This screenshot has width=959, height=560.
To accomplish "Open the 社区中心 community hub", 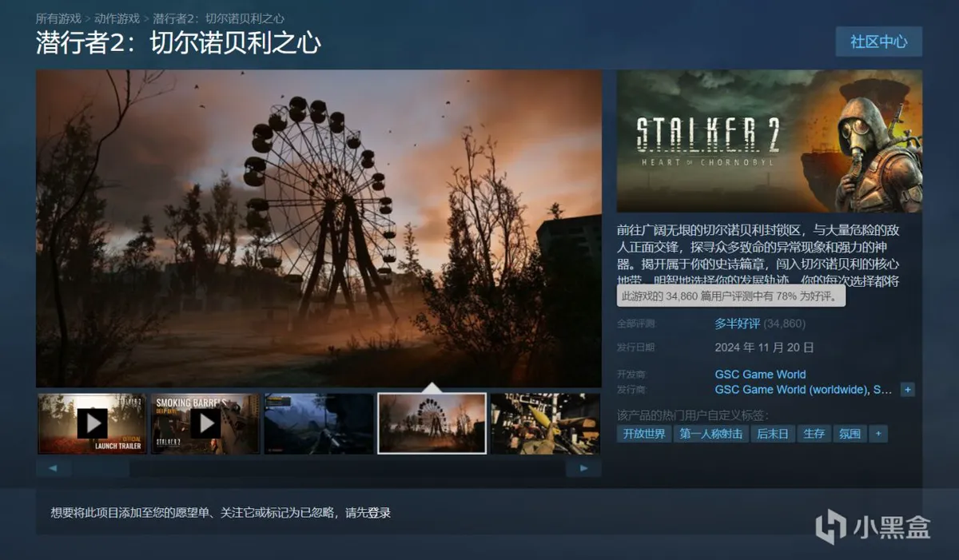I will [x=878, y=42].
